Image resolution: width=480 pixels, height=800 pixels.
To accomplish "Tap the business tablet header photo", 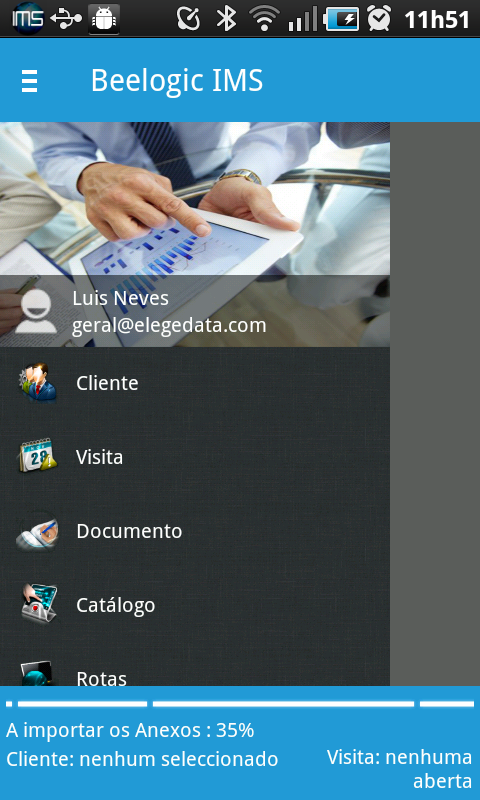I will tap(195, 199).
